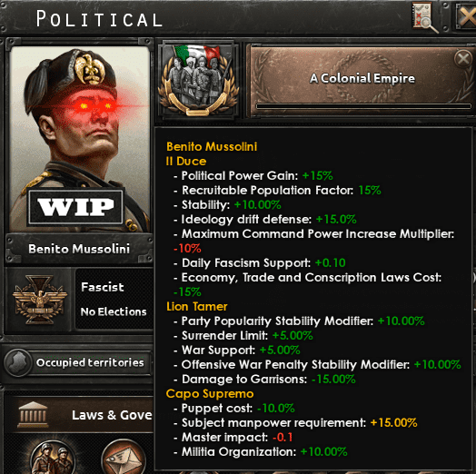Select the conscription law soldiers icon

click(x=53, y=458)
